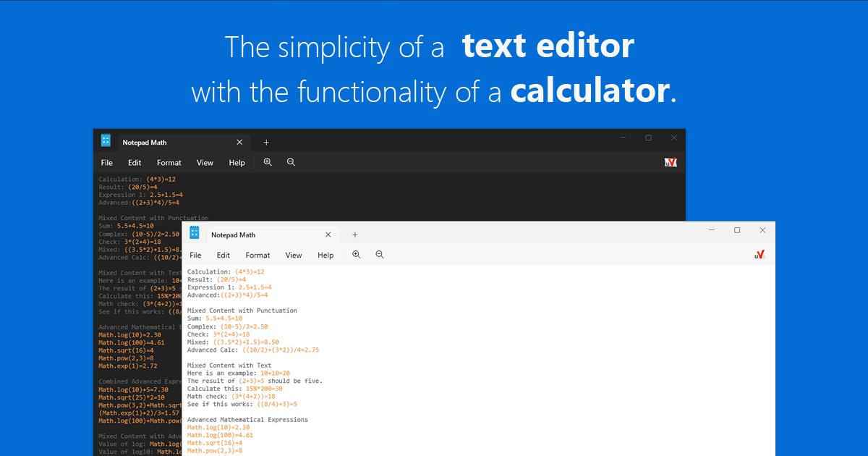Image resolution: width=868 pixels, height=456 pixels.
Task: Click 'Math.log(10)+5=7.30' line in dark window
Action: (x=132, y=389)
